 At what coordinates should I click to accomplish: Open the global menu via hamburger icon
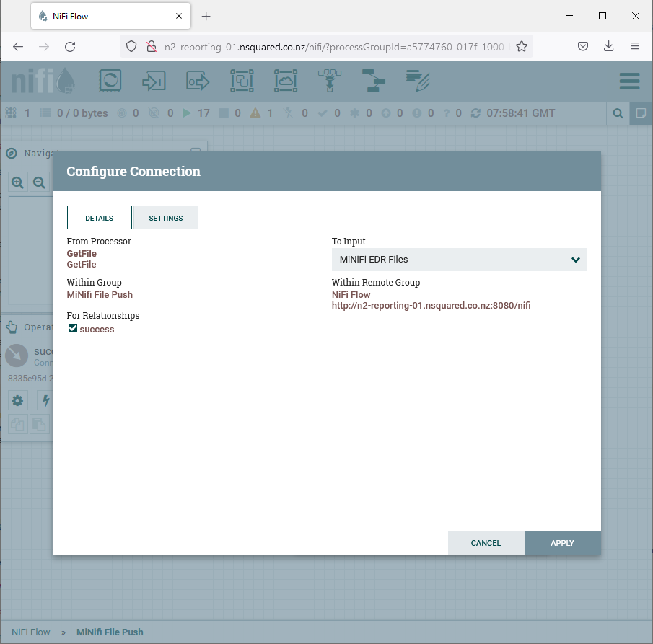[628, 81]
